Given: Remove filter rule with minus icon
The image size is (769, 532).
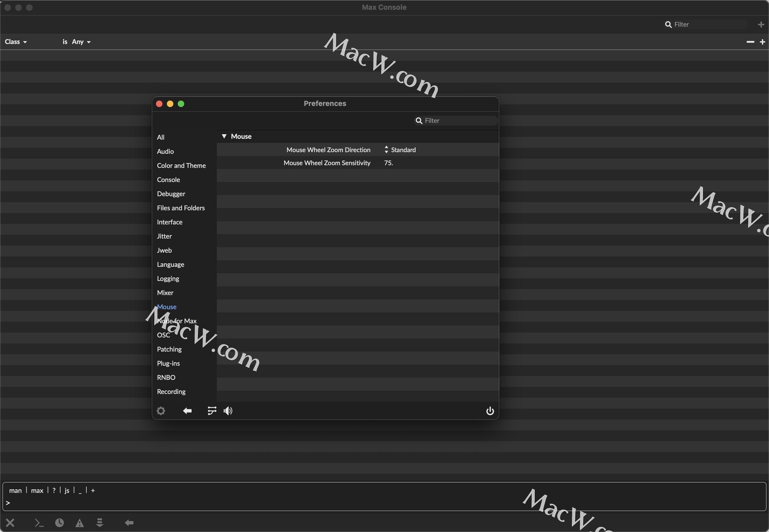Looking at the screenshot, I should [750, 42].
